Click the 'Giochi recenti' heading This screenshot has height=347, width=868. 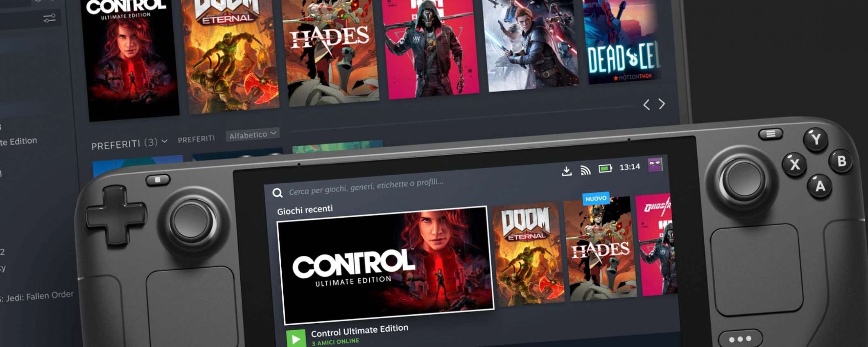(305, 210)
